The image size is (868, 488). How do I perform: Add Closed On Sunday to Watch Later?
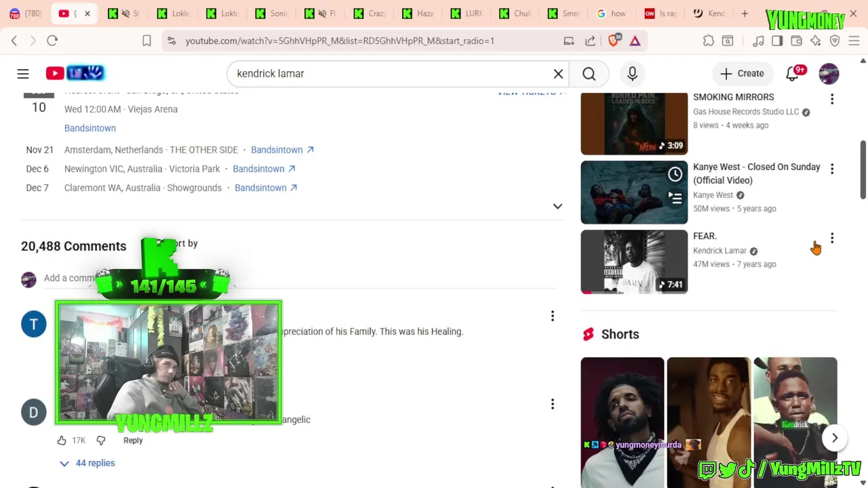(675, 175)
